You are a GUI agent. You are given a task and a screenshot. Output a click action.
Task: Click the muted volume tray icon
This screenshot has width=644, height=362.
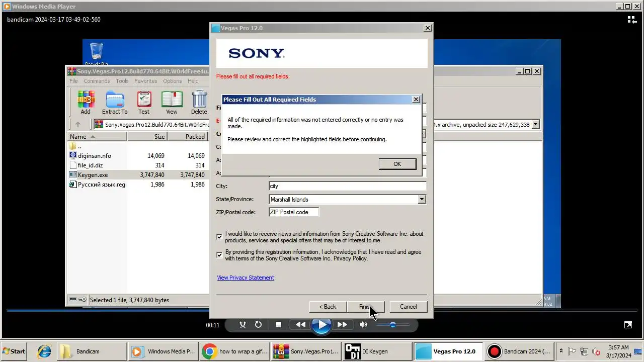click(x=597, y=351)
